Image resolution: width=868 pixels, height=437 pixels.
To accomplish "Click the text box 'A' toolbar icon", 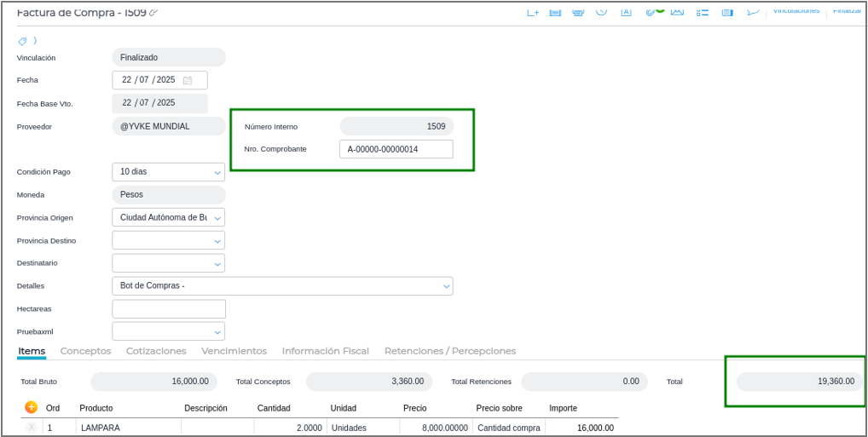I will (626, 12).
